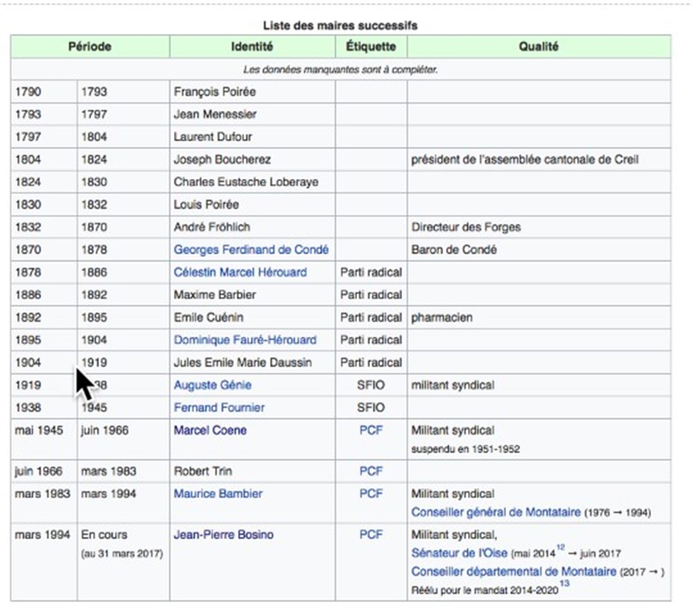Click the Étiquette column header
The height and width of the screenshot is (616, 692).
371,46
